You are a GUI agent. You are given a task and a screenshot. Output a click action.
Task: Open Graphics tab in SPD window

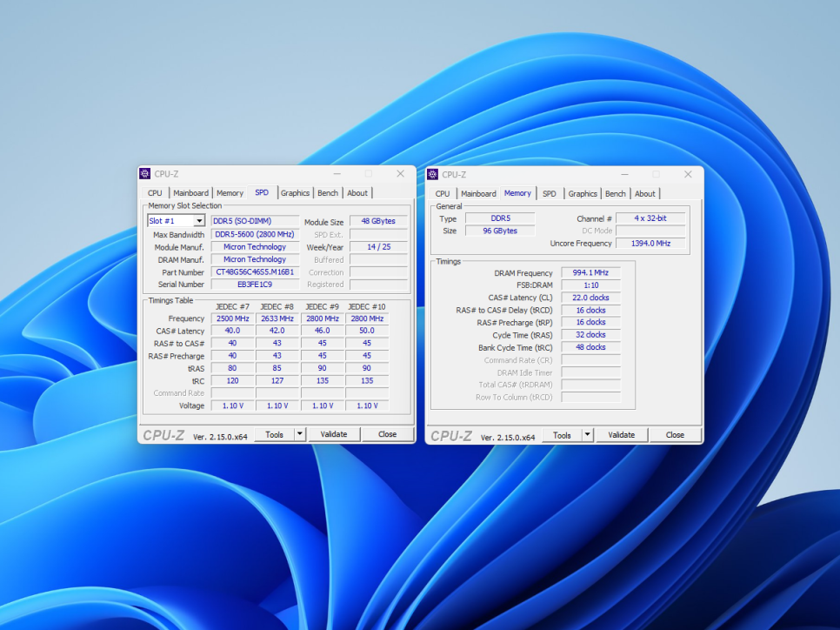295,193
